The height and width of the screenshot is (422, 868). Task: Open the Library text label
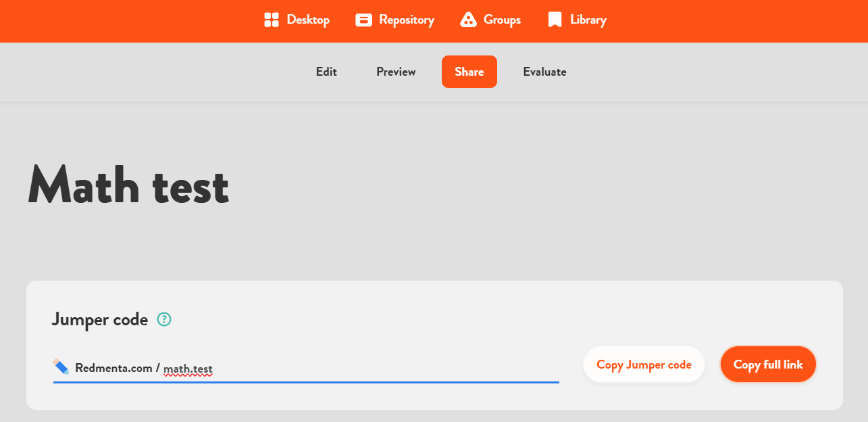[588, 20]
